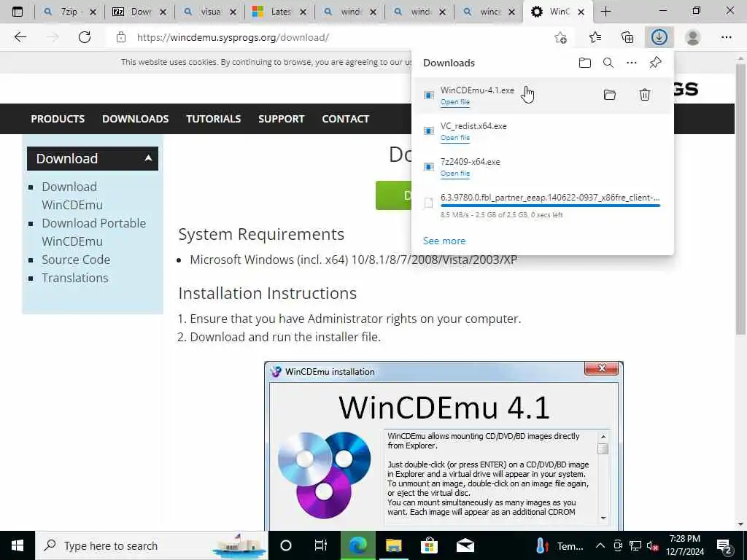747x560 pixels.
Task: Close the 7zip search tab
Action: 93,12
